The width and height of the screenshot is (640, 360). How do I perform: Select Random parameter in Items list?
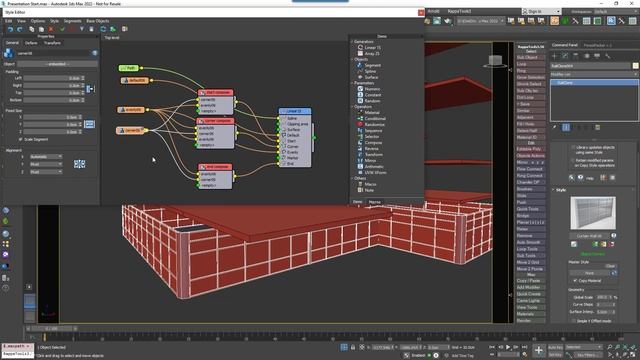coord(369,101)
